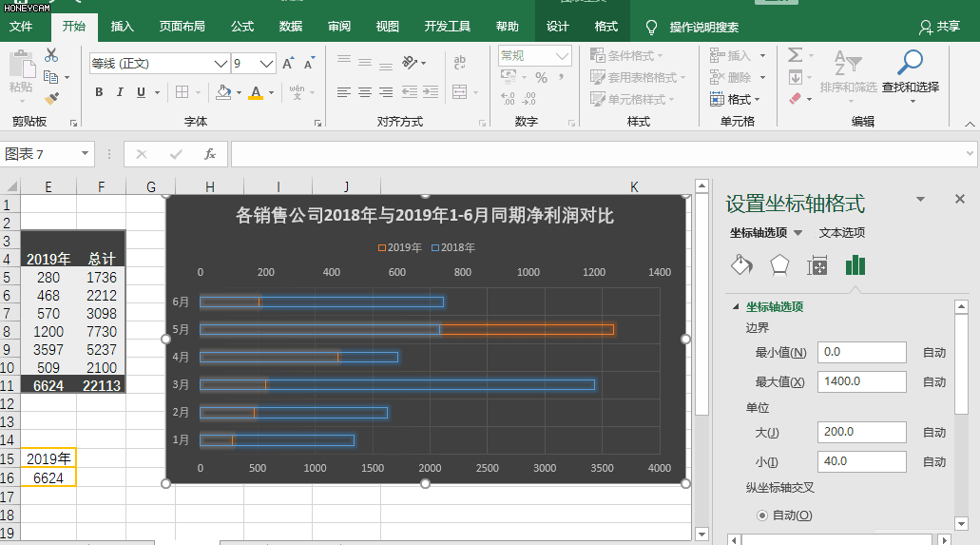Collapse the 坐标轴选项 section triangle
The width and height of the screenshot is (980, 545).
pos(736,306)
